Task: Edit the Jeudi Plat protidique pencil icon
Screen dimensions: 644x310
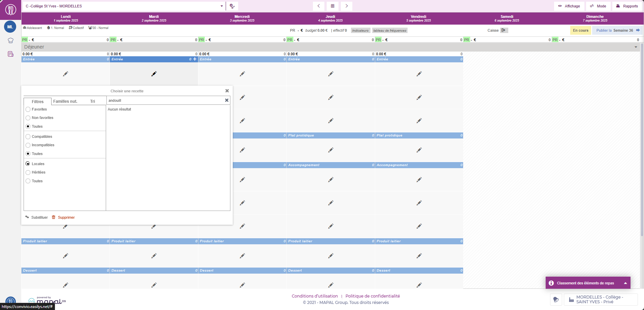Action: pyautogui.click(x=331, y=150)
